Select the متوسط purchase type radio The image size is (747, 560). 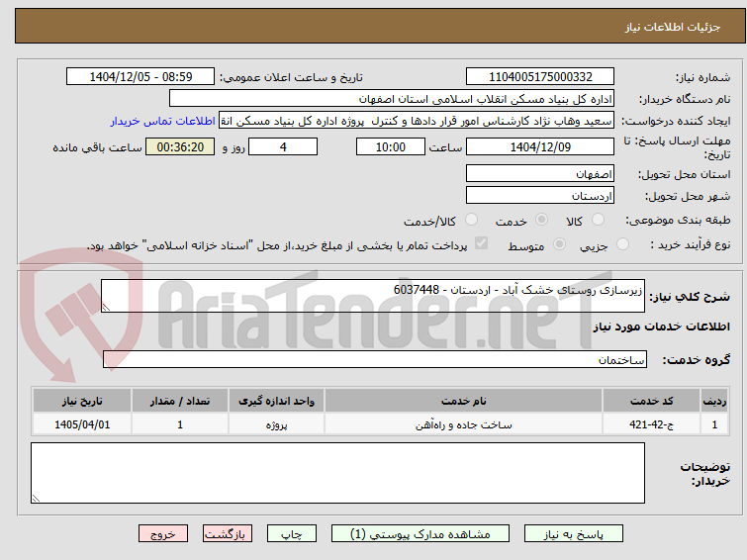(x=559, y=244)
